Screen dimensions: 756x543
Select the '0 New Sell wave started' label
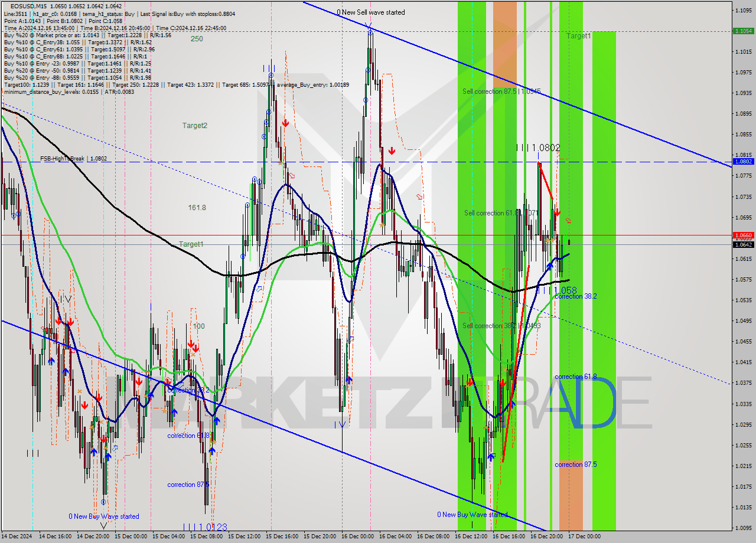[x=371, y=12]
